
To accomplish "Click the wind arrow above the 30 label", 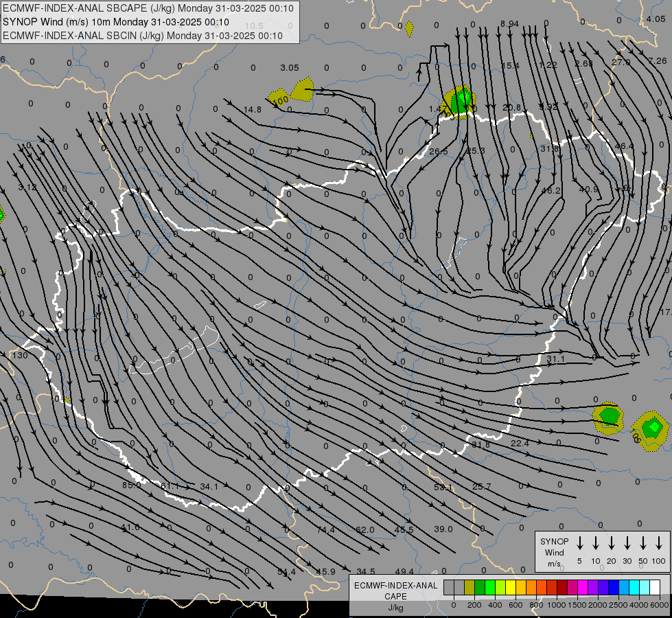I will coord(627,543).
